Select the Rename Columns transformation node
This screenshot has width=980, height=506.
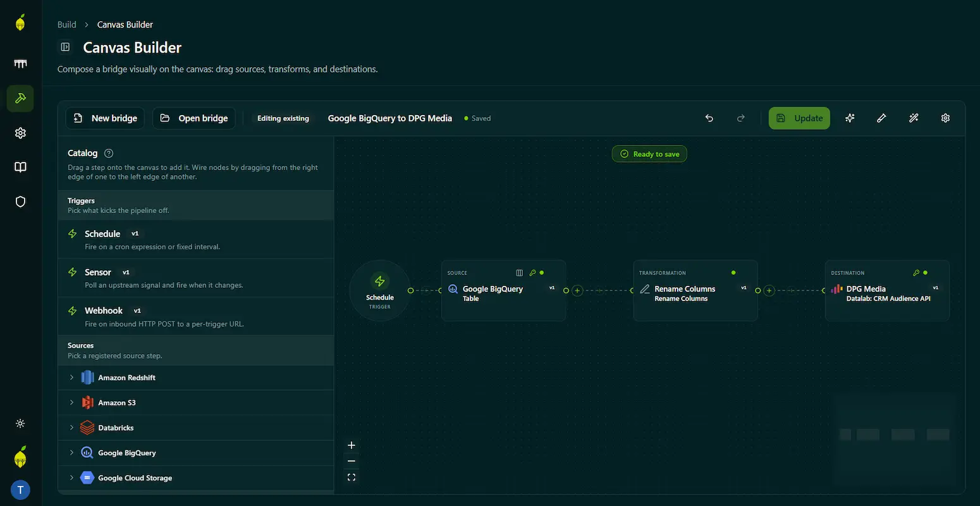click(695, 290)
